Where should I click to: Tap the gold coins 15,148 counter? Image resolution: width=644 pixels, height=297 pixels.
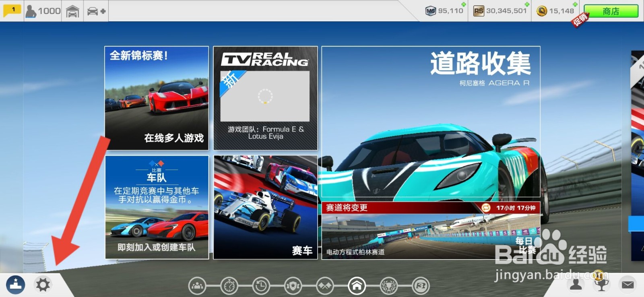[556, 11]
